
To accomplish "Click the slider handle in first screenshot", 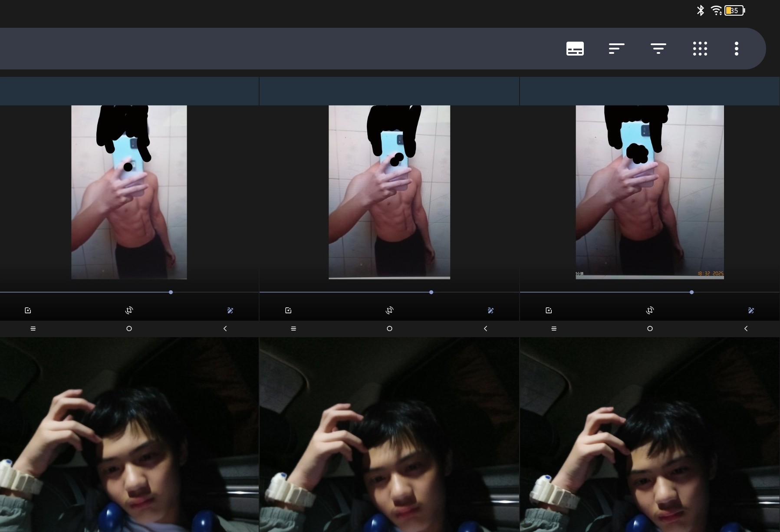I will click(x=171, y=292).
